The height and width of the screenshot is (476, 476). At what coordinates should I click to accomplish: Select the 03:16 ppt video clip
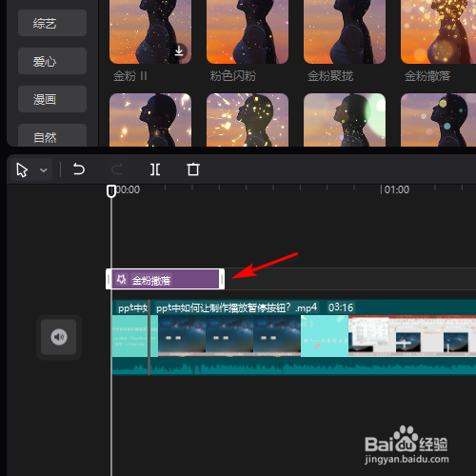click(x=313, y=337)
